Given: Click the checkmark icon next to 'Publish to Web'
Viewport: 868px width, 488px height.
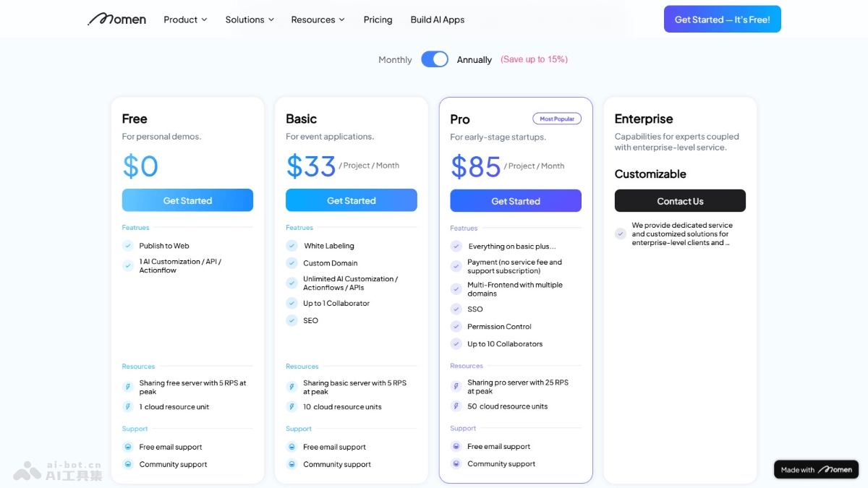Looking at the screenshot, I should (128, 246).
